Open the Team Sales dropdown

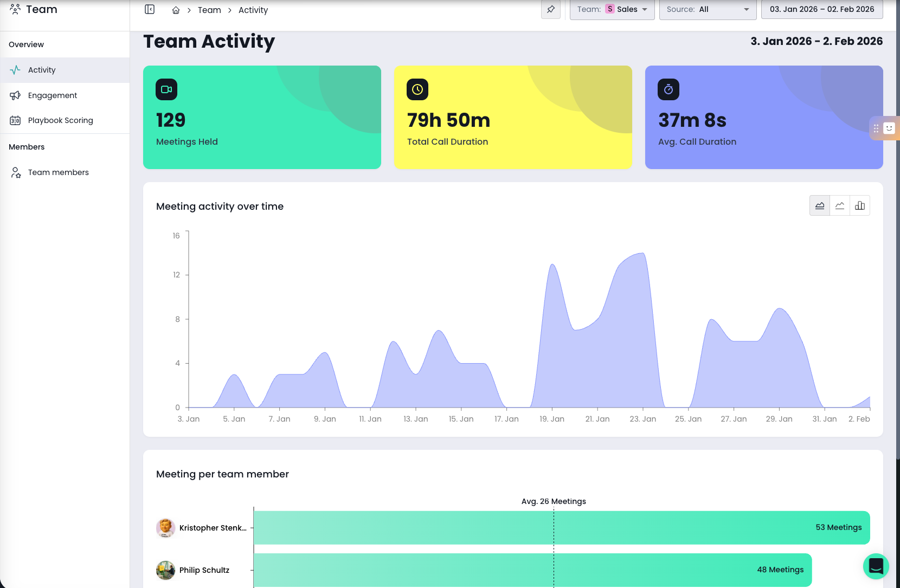click(x=612, y=10)
